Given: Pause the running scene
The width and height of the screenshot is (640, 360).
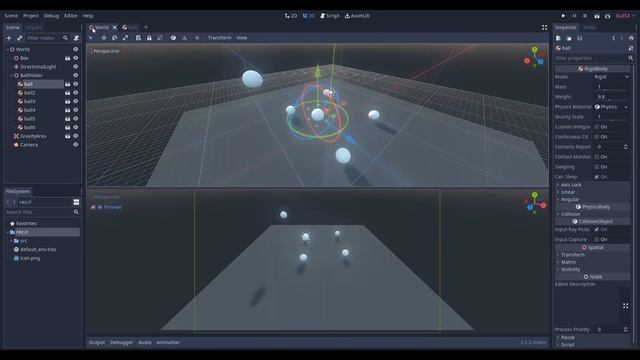Looking at the screenshot, I should click(574, 16).
